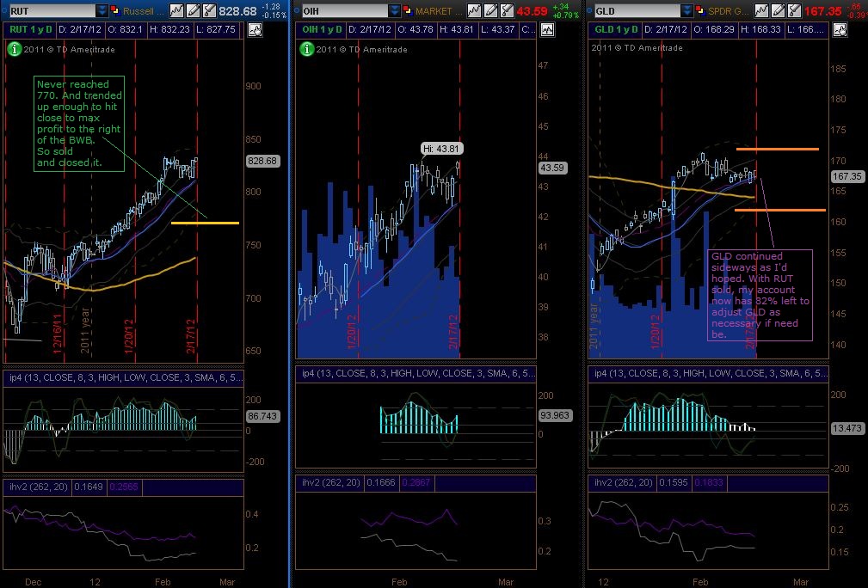The image size is (868, 588).
Task: Click the 'MARKET ...' description in OIH header
Action: (x=437, y=11)
